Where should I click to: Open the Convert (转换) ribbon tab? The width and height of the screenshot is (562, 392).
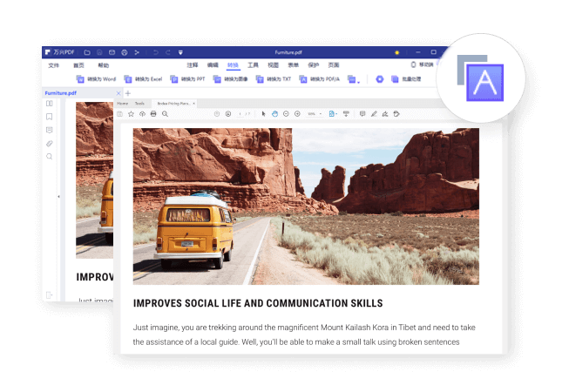233,65
